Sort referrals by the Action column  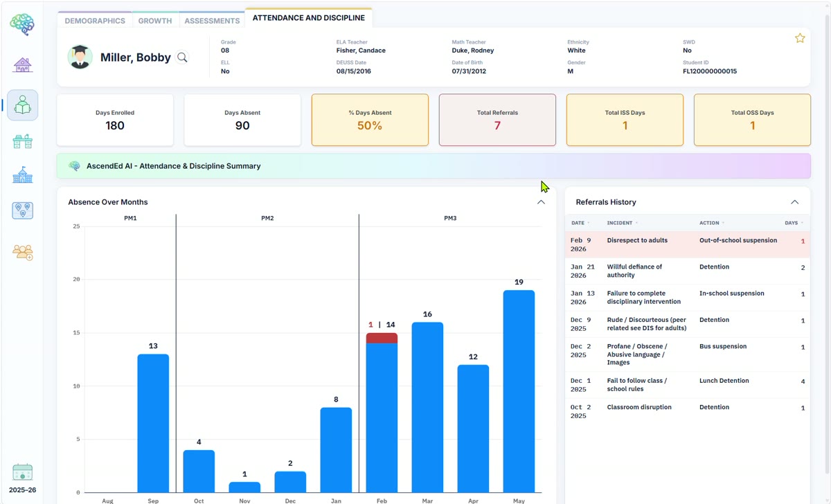(x=712, y=223)
